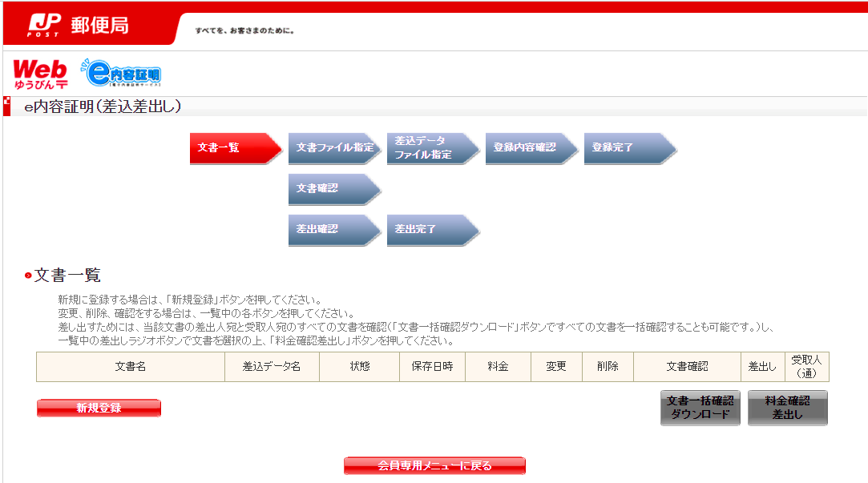Click the 登録完了 step arrow
Viewport: 868px width, 483px height.
click(x=628, y=148)
